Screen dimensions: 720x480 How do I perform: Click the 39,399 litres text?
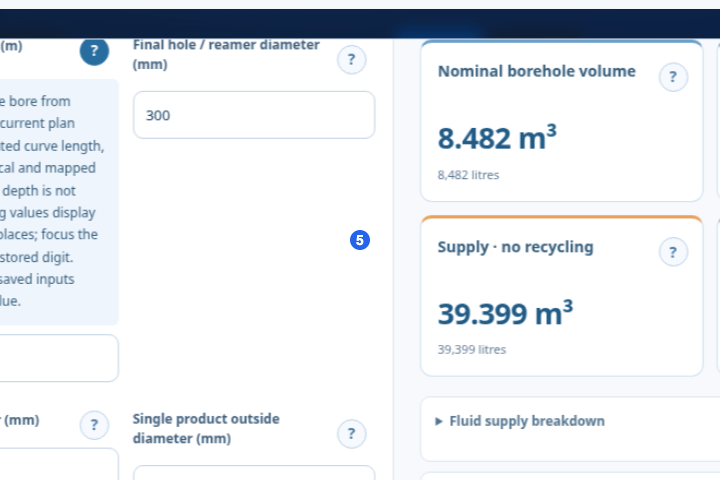tap(472, 350)
